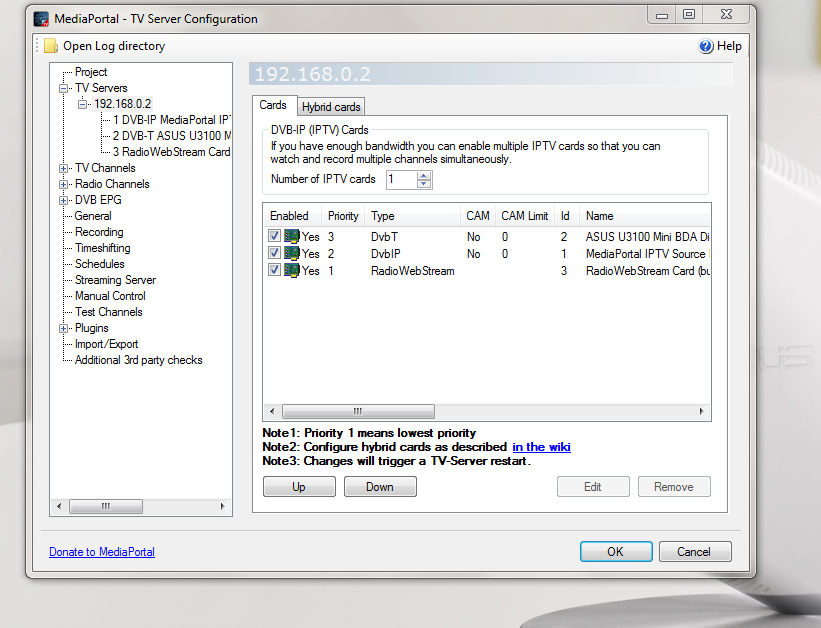Click the card list scroll left arrow
Viewport: 821px width, 628px height.
click(x=272, y=411)
